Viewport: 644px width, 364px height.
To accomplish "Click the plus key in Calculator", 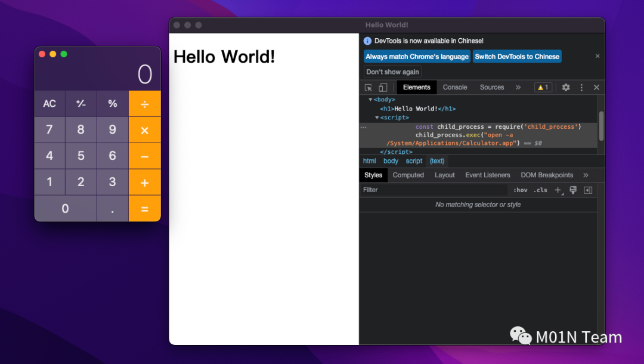I will click(x=144, y=182).
